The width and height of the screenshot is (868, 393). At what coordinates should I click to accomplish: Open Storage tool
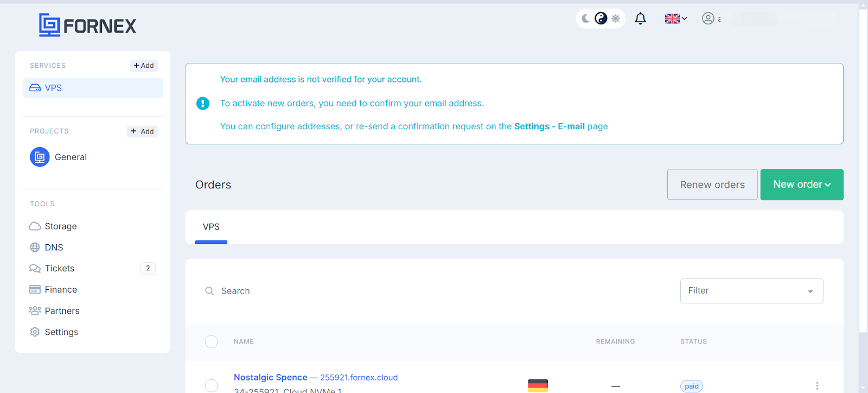(x=61, y=226)
